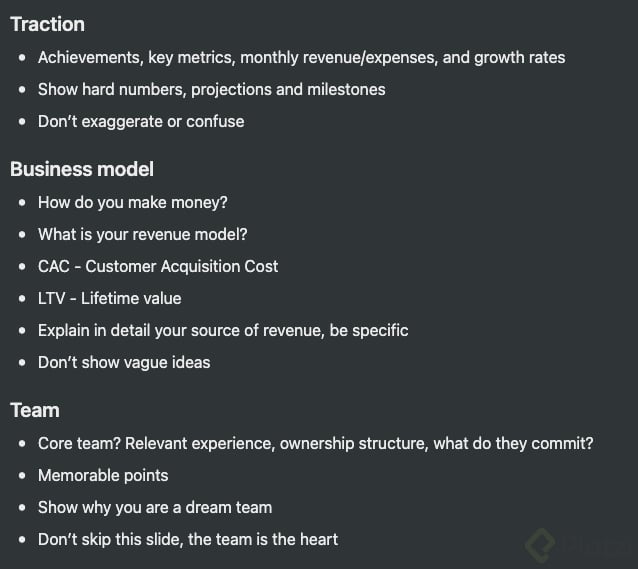Select the 'source of revenue, be specific' line
The height and width of the screenshot is (569, 638).
tap(223, 330)
